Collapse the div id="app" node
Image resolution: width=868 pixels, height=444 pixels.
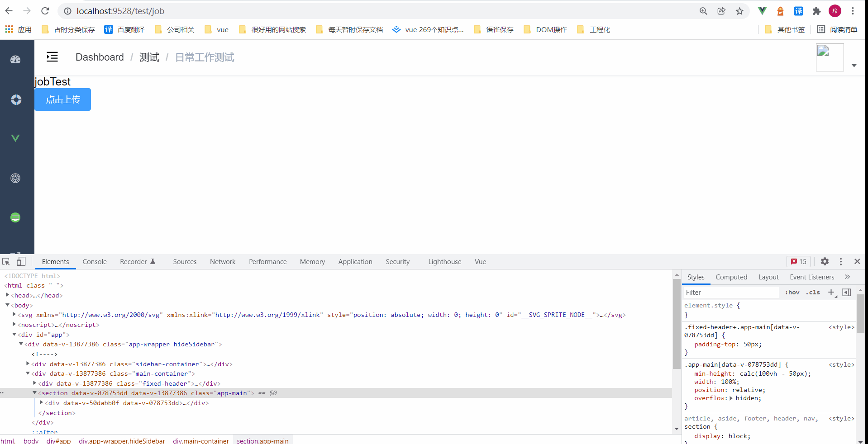(14, 335)
